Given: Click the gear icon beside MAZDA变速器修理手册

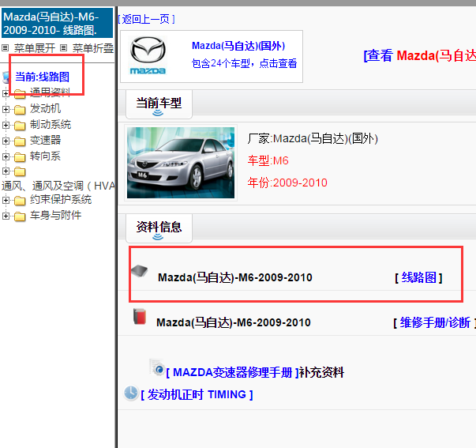Looking at the screenshot, I should [157, 367].
